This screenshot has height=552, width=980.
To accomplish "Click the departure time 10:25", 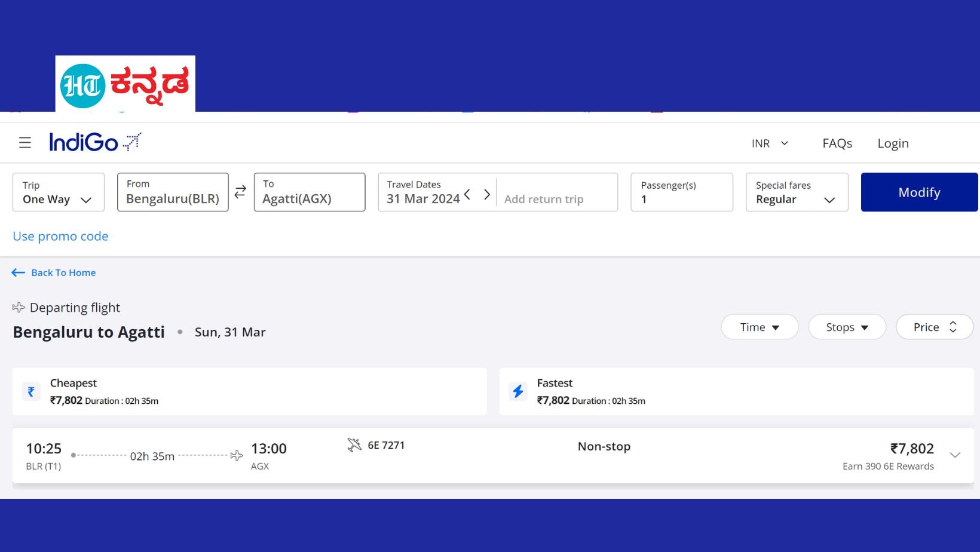I will 44,449.
